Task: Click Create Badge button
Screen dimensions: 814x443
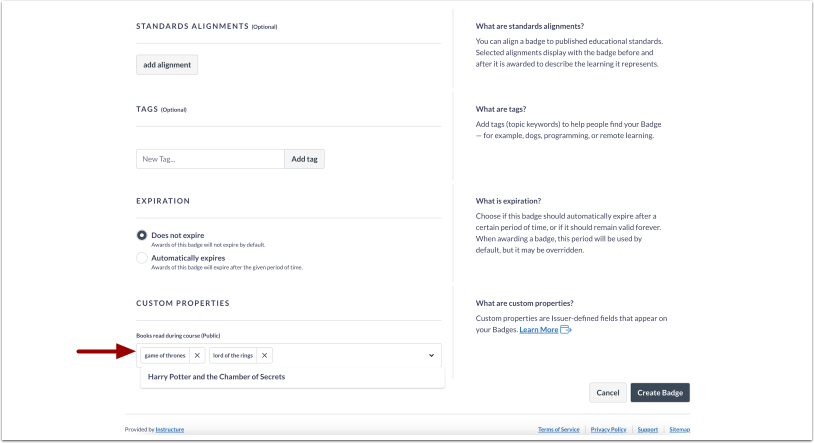Action: point(660,393)
